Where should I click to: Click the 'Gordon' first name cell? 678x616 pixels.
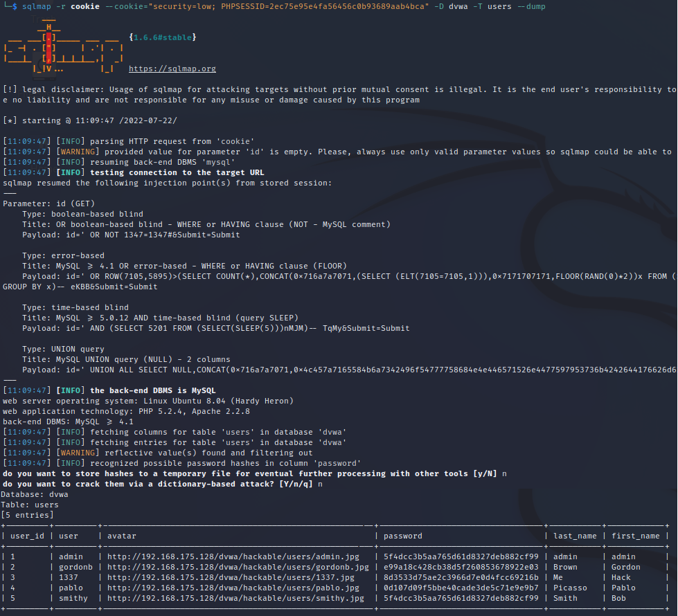pyautogui.click(x=625, y=567)
